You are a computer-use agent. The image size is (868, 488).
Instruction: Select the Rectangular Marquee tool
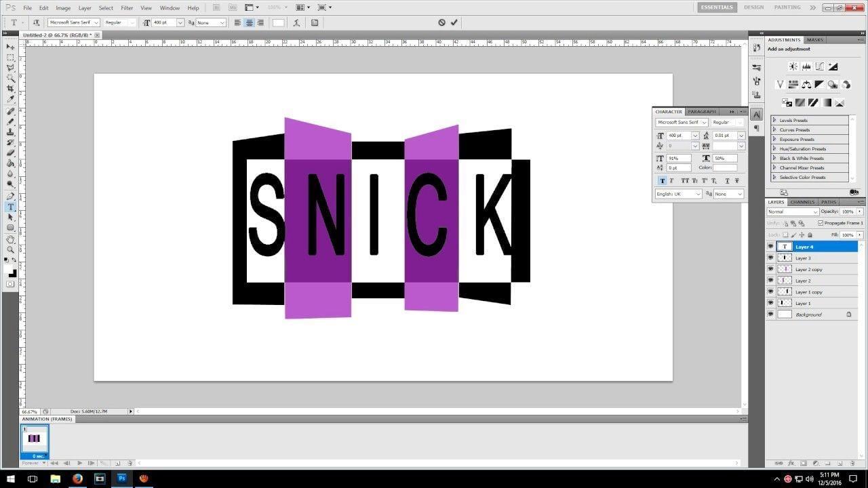10,58
